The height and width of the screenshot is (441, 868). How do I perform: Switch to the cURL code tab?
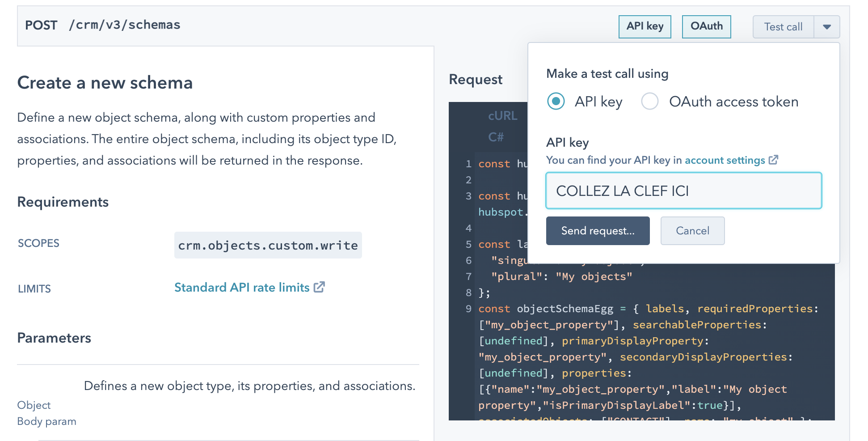502,116
